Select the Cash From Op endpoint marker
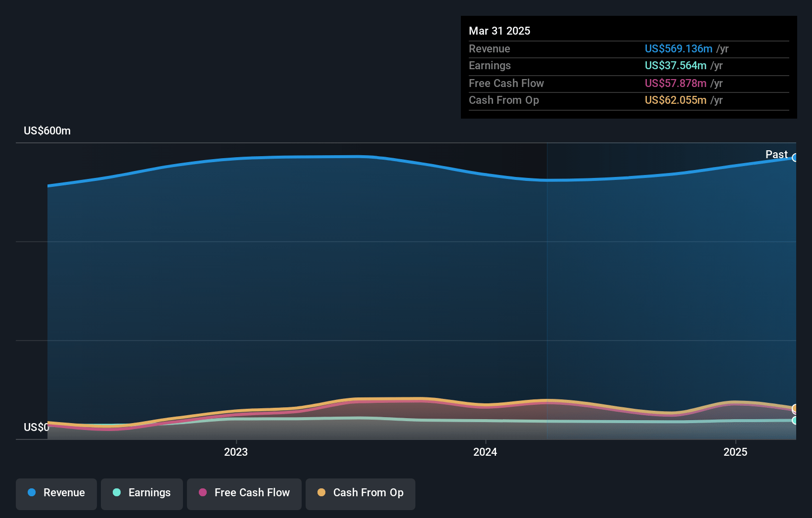 pyautogui.click(x=795, y=408)
